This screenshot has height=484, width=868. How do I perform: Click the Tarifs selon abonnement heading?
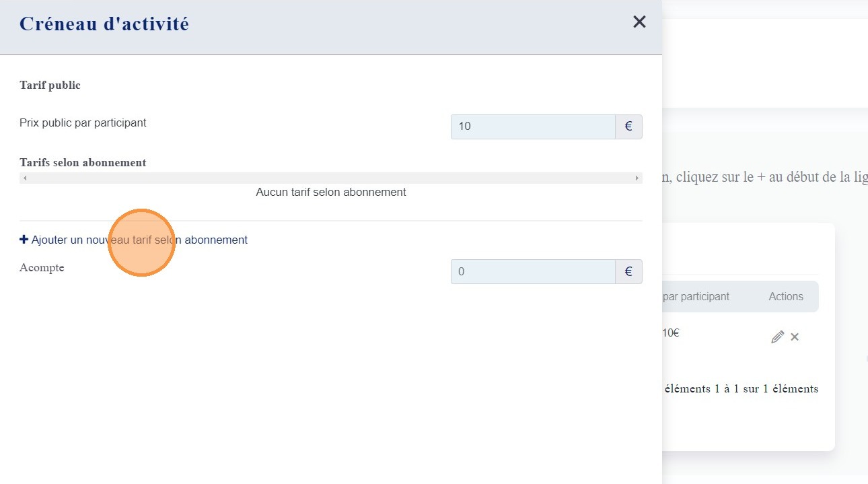pyautogui.click(x=83, y=162)
